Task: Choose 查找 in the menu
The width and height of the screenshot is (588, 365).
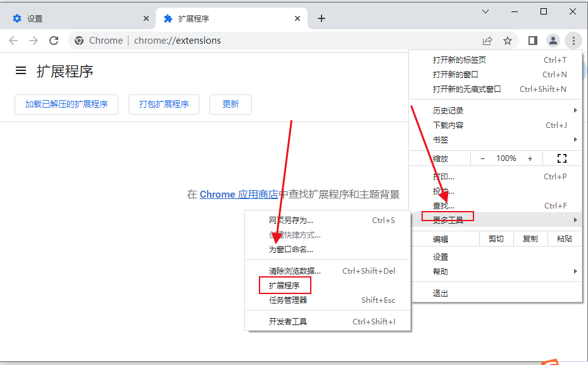Action: [x=496, y=206]
